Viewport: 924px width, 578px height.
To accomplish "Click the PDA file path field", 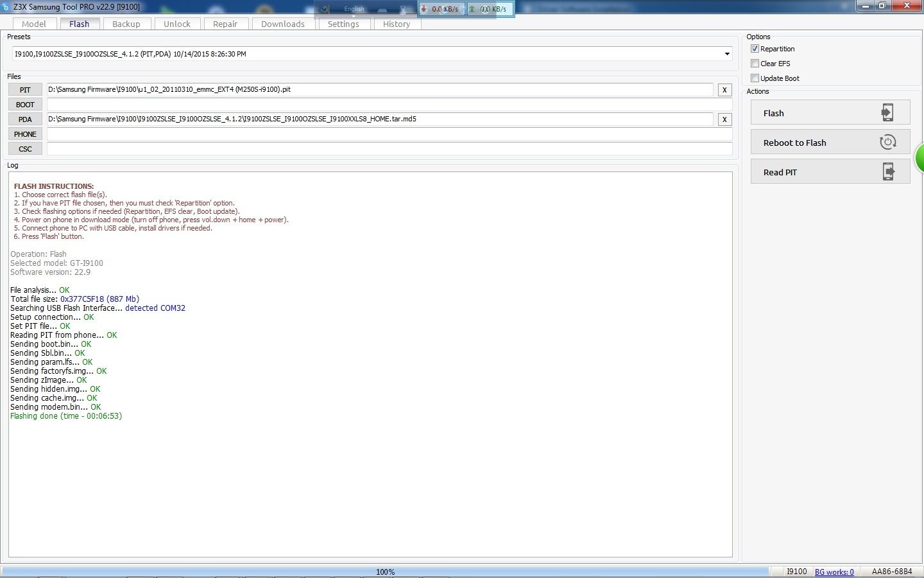I will [x=379, y=119].
